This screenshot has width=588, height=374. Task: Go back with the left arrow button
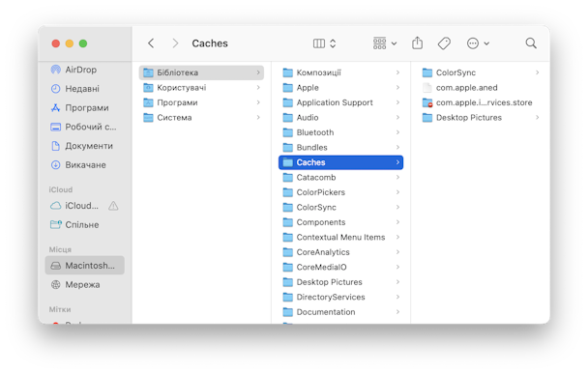pyautogui.click(x=151, y=43)
